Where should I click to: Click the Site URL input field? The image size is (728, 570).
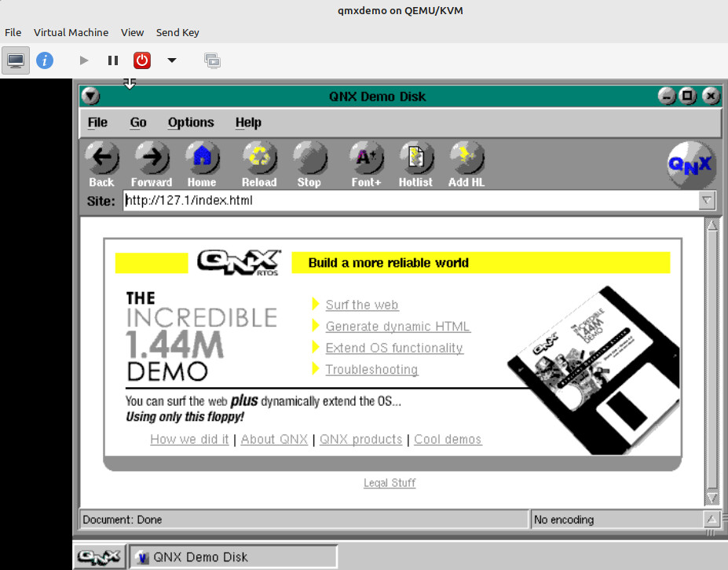[408, 201]
